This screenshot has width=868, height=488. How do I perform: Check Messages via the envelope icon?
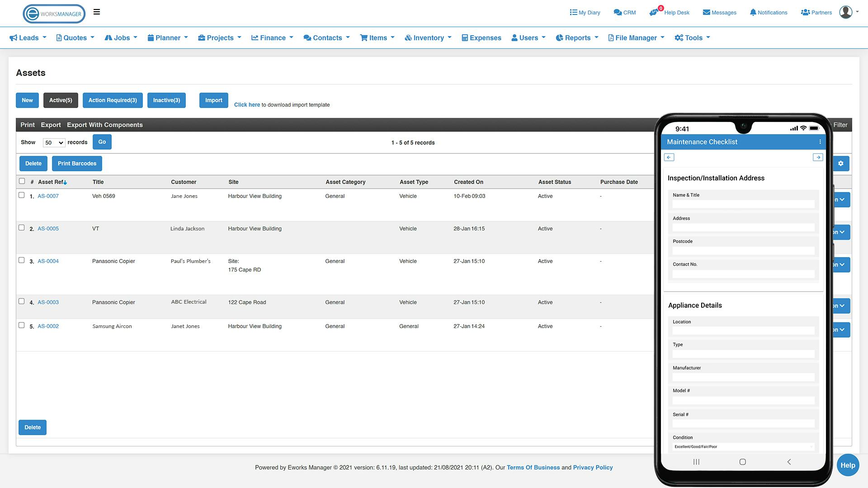click(707, 12)
